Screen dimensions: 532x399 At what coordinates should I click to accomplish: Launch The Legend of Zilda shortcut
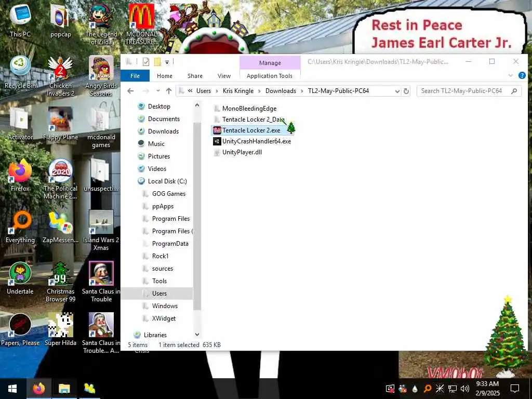(x=101, y=24)
